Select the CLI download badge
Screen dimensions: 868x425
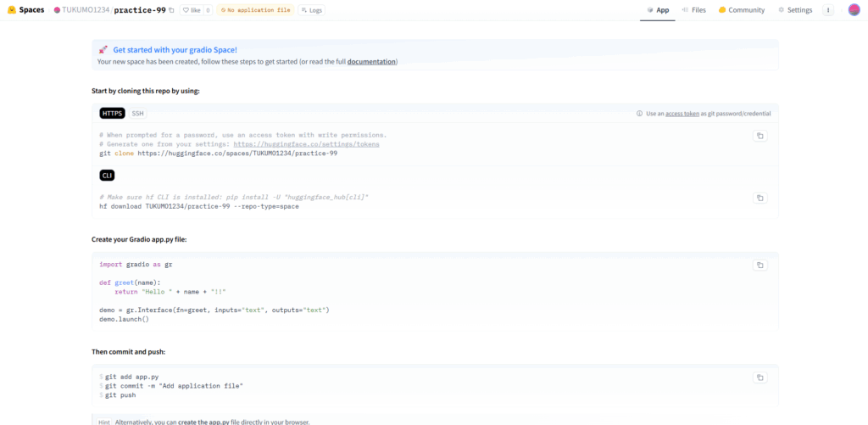coord(108,176)
